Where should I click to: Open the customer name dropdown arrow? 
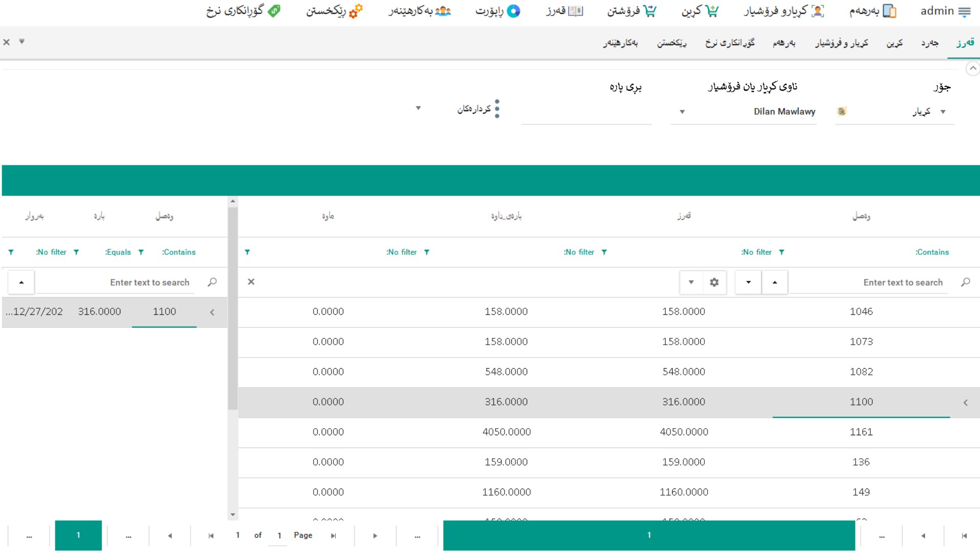682,112
